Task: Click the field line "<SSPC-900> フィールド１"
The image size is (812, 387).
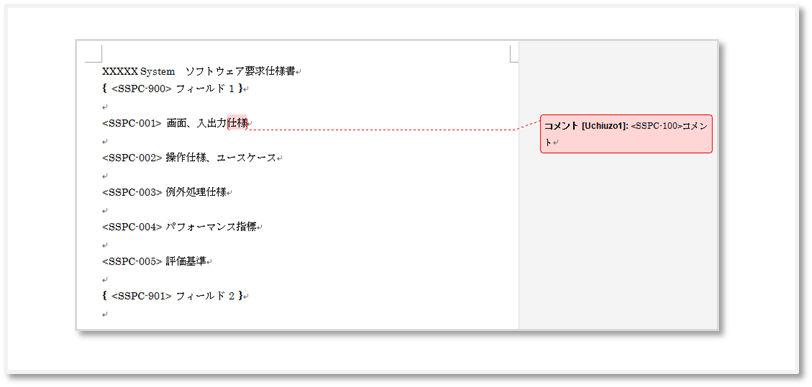Action: point(173,89)
